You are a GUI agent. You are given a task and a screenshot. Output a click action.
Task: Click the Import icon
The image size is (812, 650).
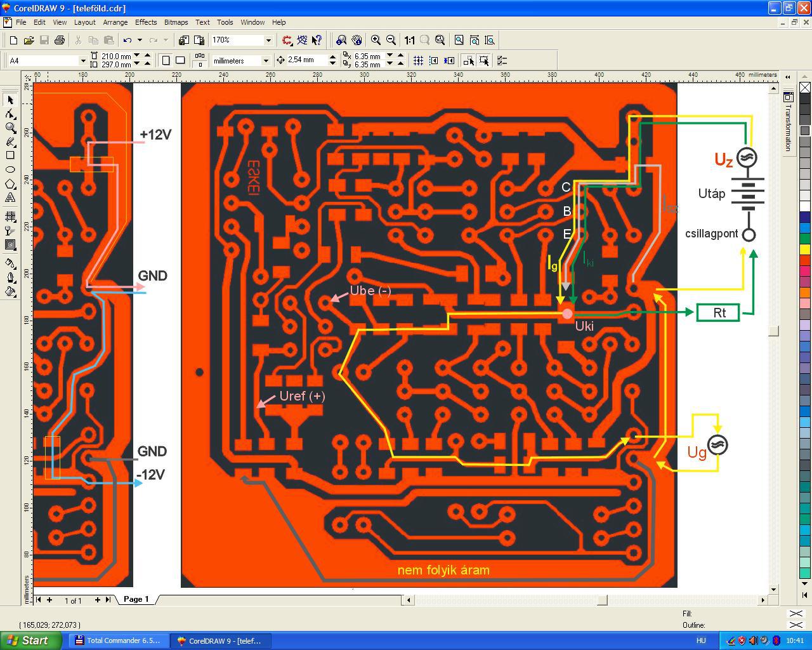point(183,40)
